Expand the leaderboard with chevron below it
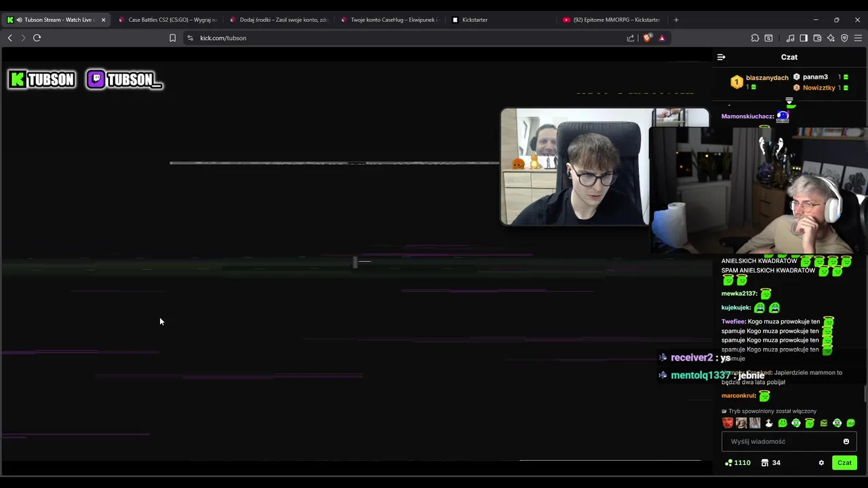Image resolution: width=868 pixels, height=488 pixels. click(x=789, y=100)
